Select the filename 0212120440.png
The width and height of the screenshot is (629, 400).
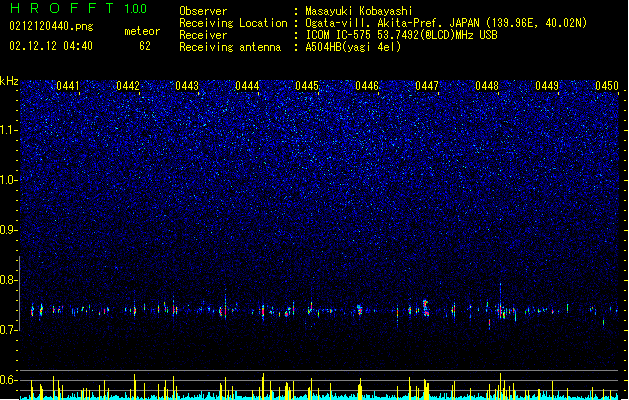click(x=51, y=26)
